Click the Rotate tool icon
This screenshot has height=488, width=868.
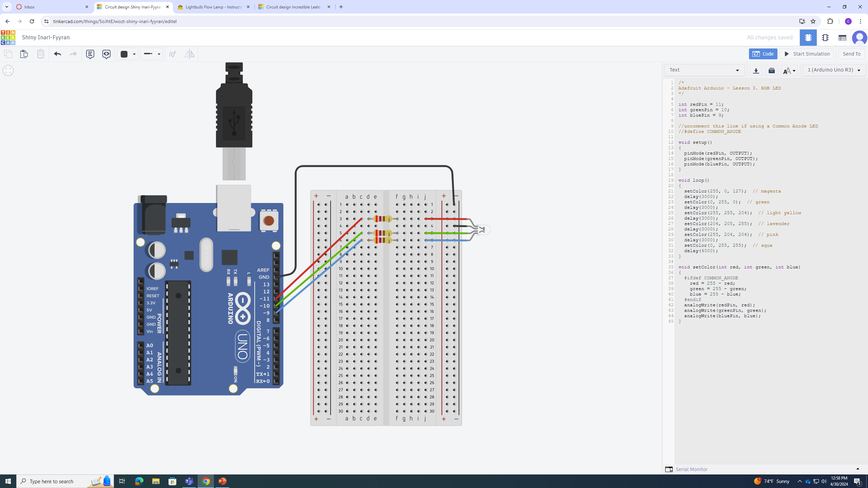(x=173, y=54)
